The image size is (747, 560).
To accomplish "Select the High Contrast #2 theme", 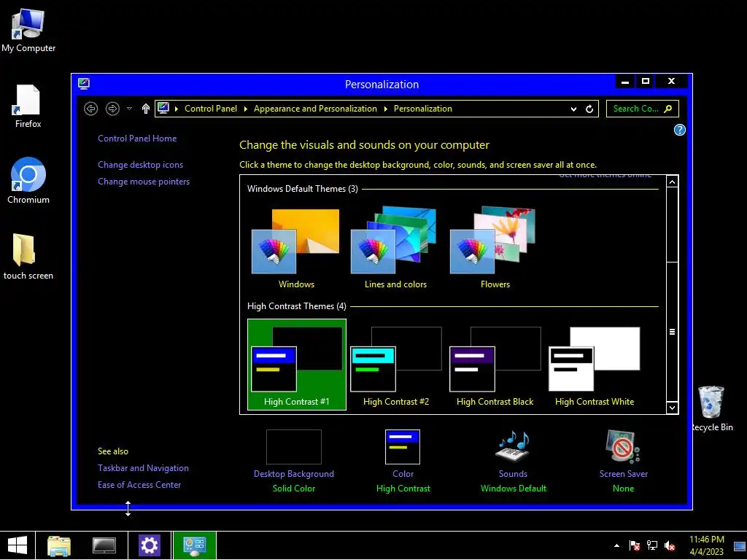I will [x=396, y=365].
